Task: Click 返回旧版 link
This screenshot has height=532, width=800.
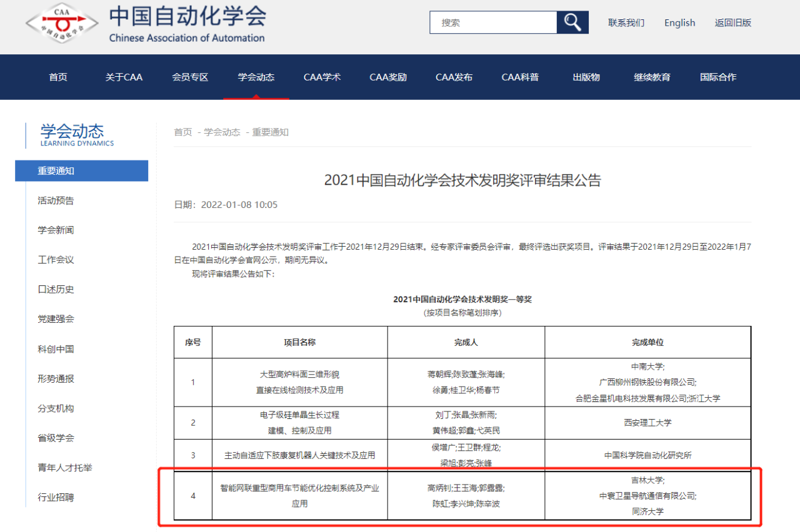Action: [733, 22]
